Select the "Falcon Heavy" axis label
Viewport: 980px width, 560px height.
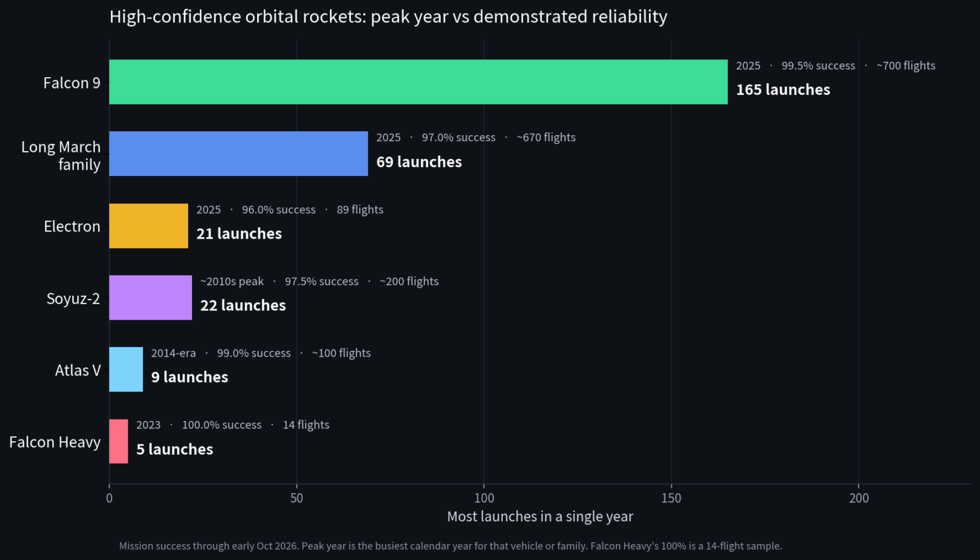(55, 442)
